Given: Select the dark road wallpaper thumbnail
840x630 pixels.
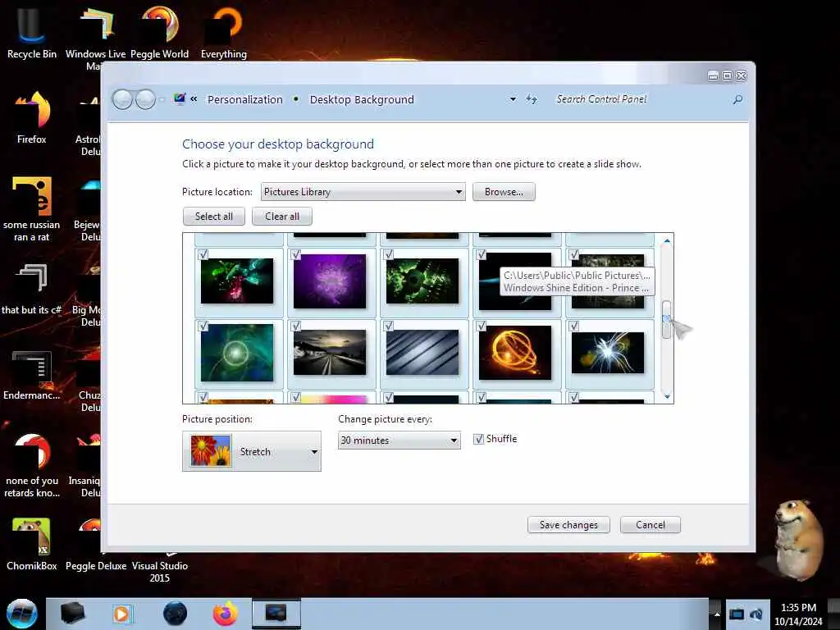Looking at the screenshot, I should 330,352.
